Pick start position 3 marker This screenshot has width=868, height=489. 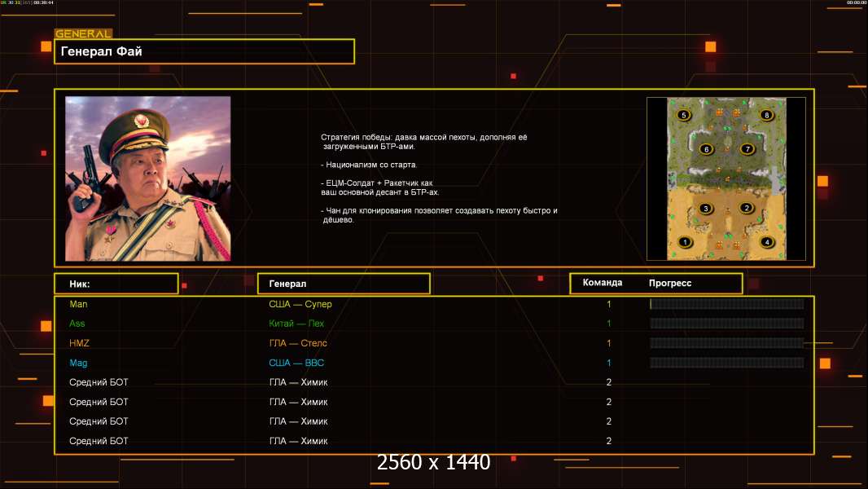click(x=706, y=209)
